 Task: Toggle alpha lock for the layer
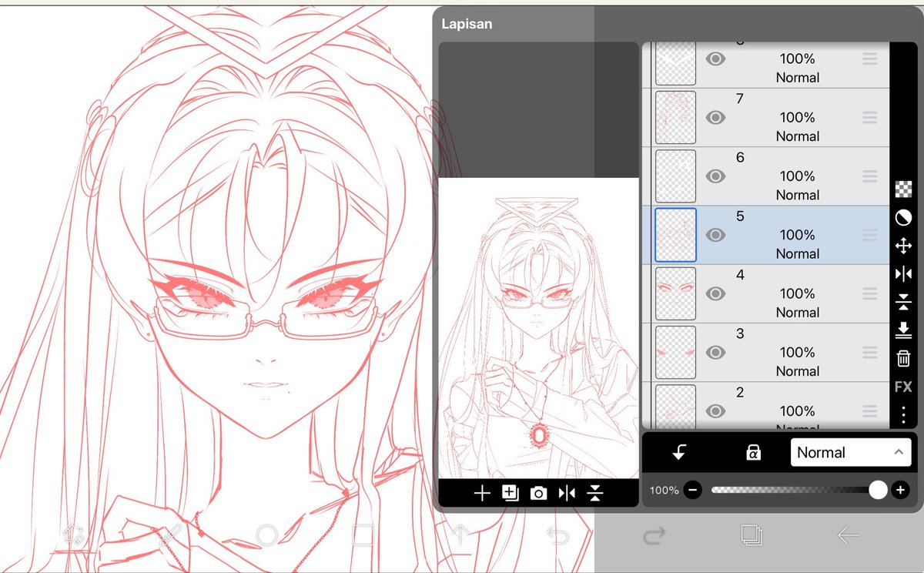[753, 453]
